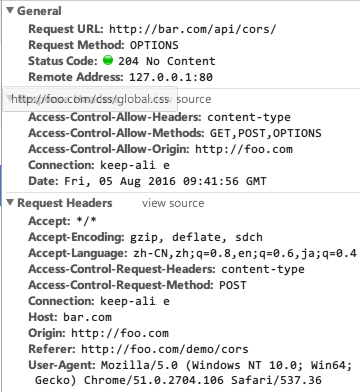Click the green status code indicator
This screenshot has width=360, height=392.
(108, 60)
